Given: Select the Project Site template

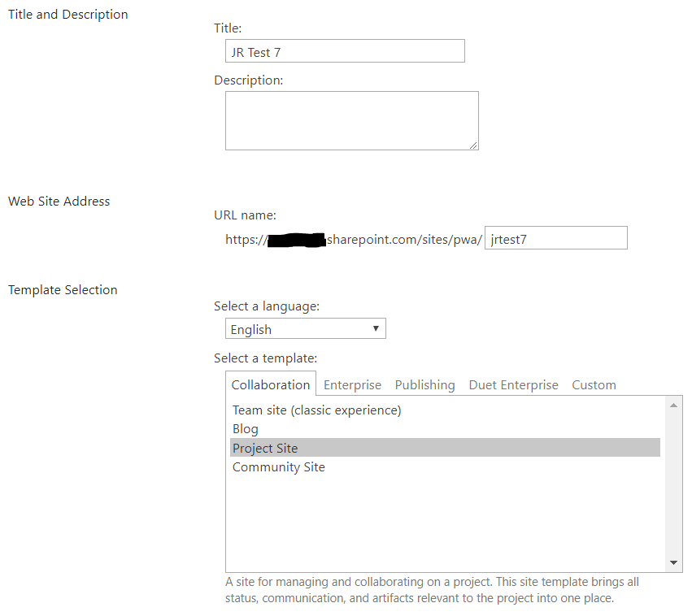Looking at the screenshot, I should (445, 448).
